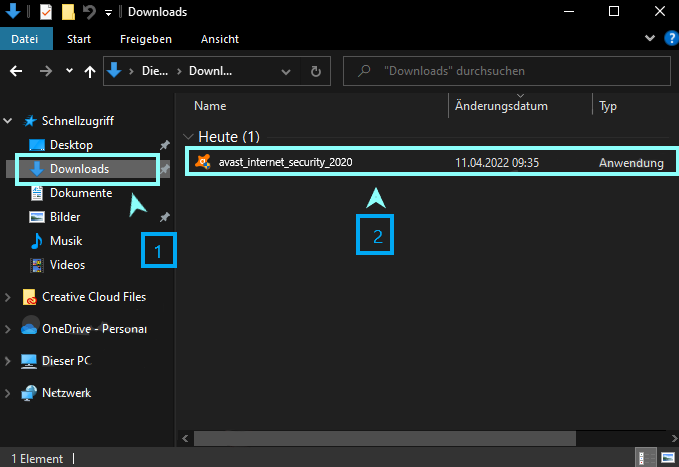
Task: Click the date 11.04.2022 09:35 cell
Action: [x=497, y=162]
